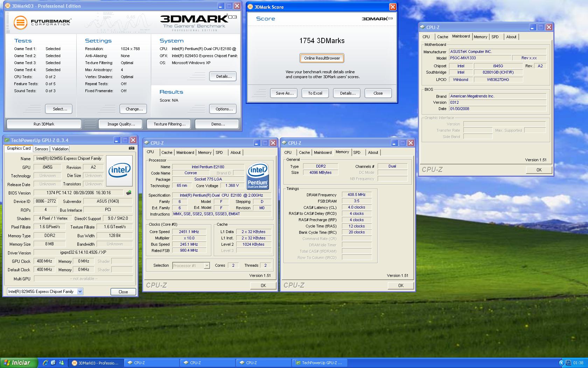Click Online ResultBrowser button

tap(322, 58)
